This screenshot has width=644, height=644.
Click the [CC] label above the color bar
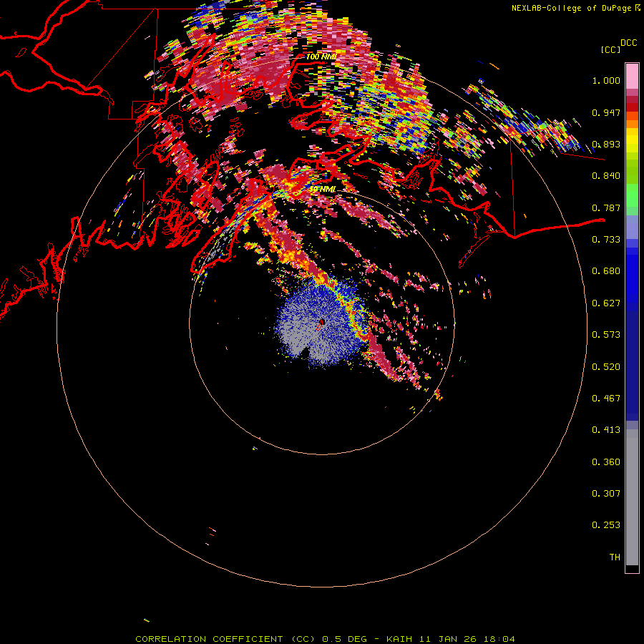pos(611,49)
